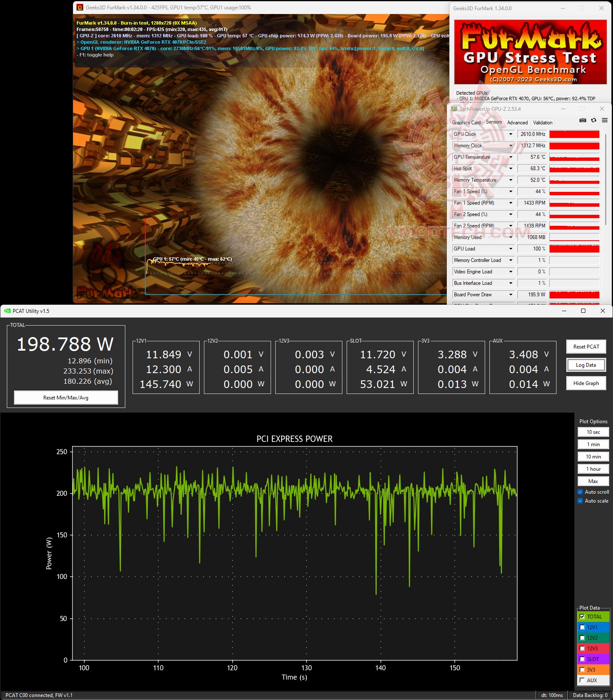Open GPU-Z hamburger menu icon

605,121
